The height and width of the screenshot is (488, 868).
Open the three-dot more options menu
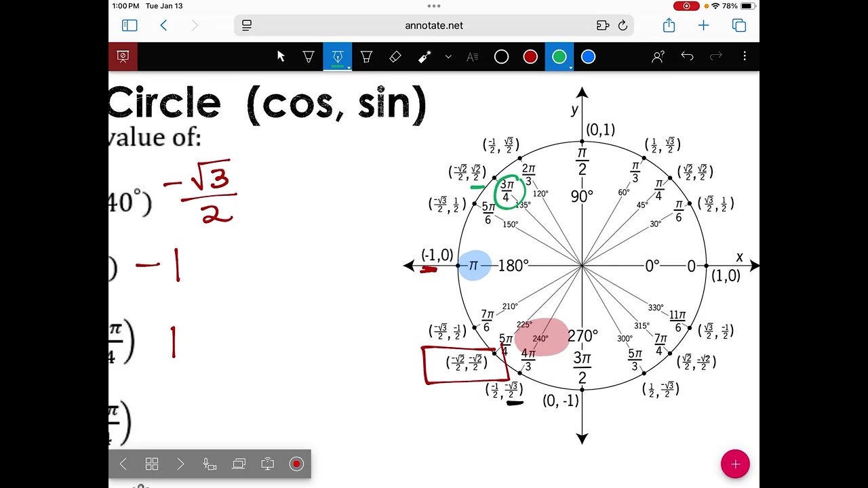(x=745, y=57)
